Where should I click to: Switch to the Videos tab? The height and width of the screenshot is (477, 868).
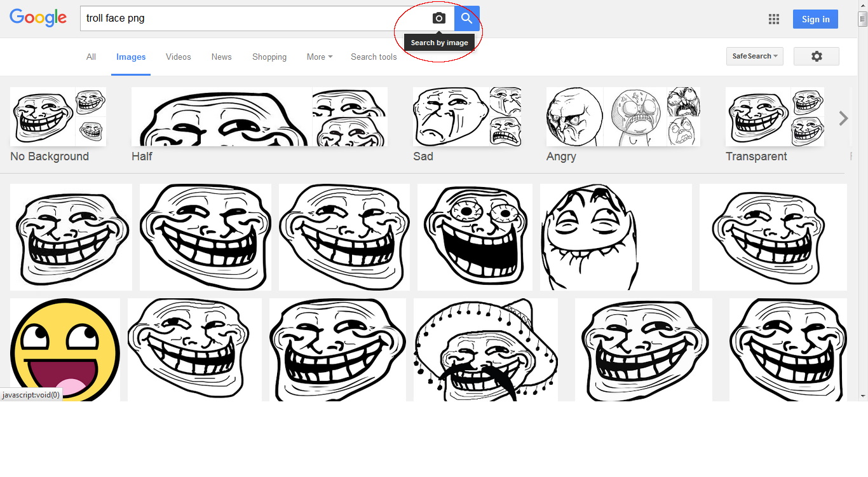[178, 57]
